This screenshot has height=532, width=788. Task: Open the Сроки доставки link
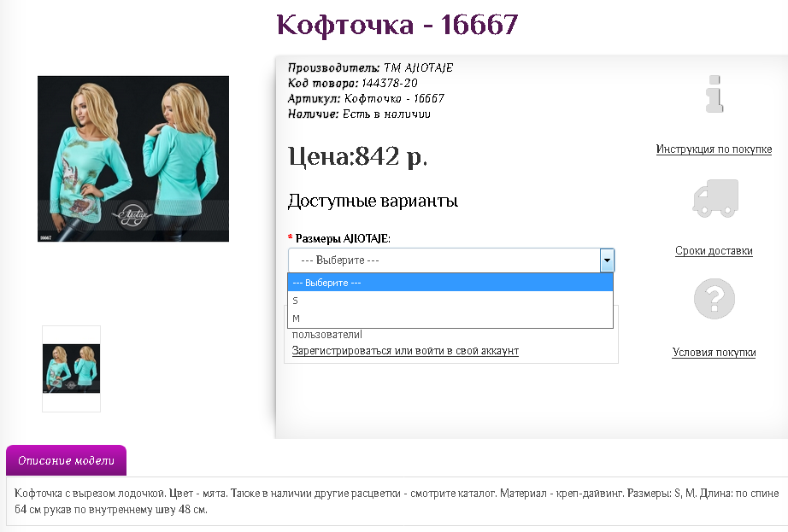[x=714, y=250]
